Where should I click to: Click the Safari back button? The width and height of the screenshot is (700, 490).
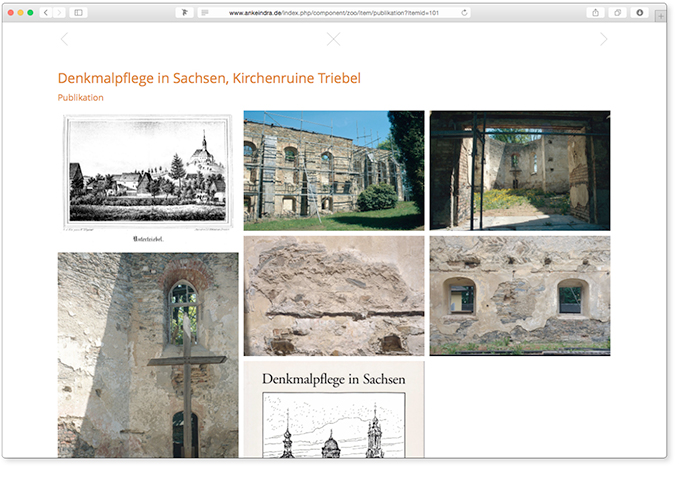point(46,13)
